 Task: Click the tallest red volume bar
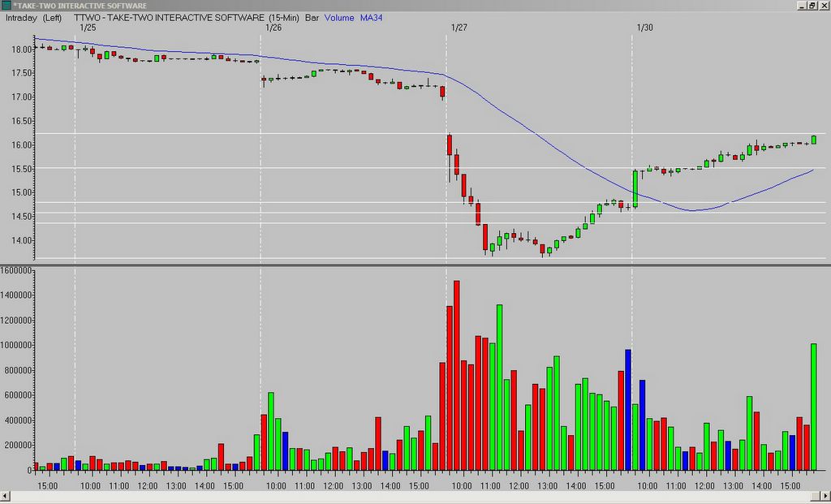(457, 376)
